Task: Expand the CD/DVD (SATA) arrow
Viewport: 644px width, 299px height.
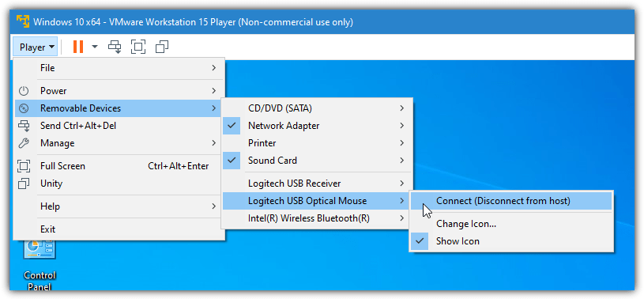Action: pyautogui.click(x=401, y=108)
